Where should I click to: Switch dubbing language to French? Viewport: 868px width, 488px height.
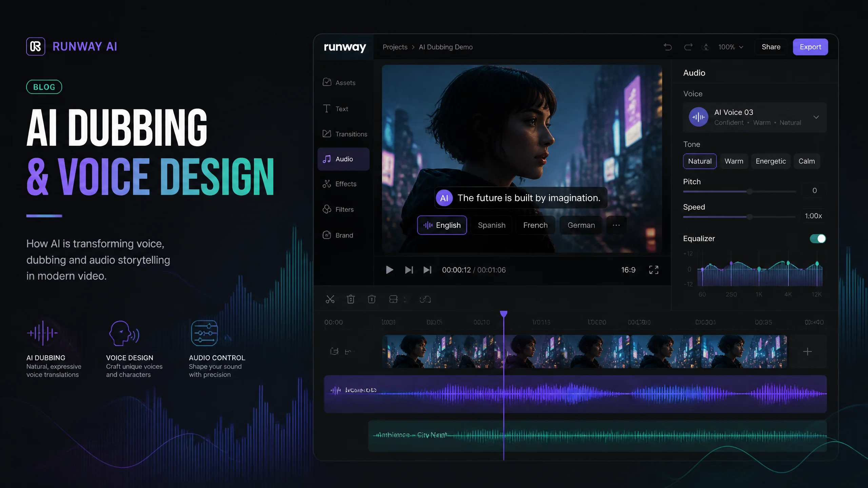pos(535,225)
